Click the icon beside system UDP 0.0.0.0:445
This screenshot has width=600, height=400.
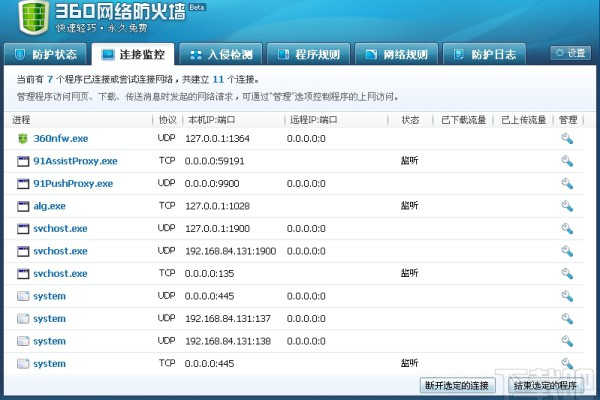point(23,296)
